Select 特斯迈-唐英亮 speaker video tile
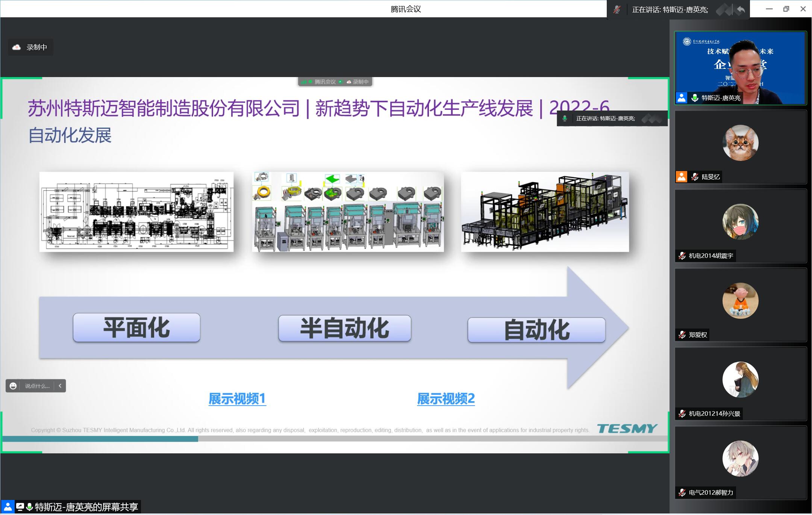This screenshot has width=812, height=515. click(x=740, y=68)
